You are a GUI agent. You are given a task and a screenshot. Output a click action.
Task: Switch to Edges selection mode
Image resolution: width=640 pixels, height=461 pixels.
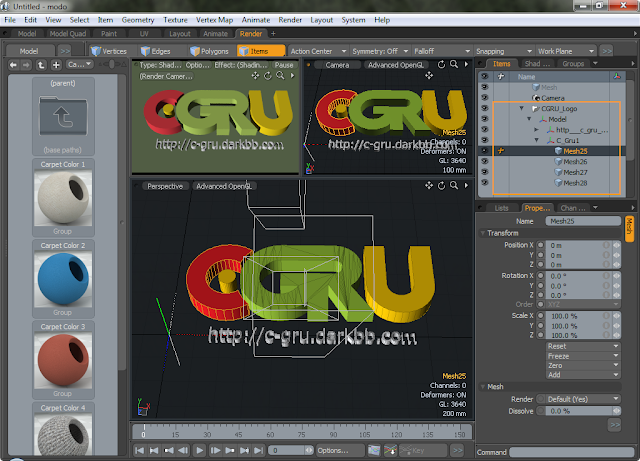(x=156, y=51)
